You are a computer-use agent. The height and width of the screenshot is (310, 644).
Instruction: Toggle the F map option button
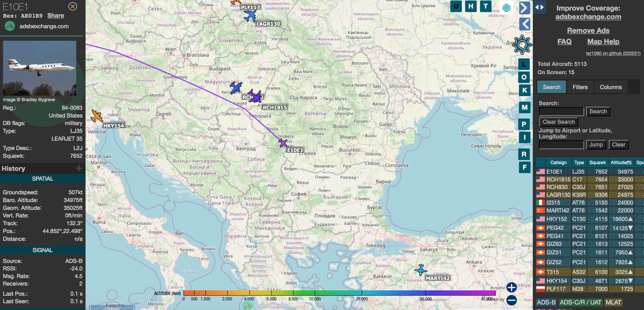pyautogui.click(x=525, y=167)
